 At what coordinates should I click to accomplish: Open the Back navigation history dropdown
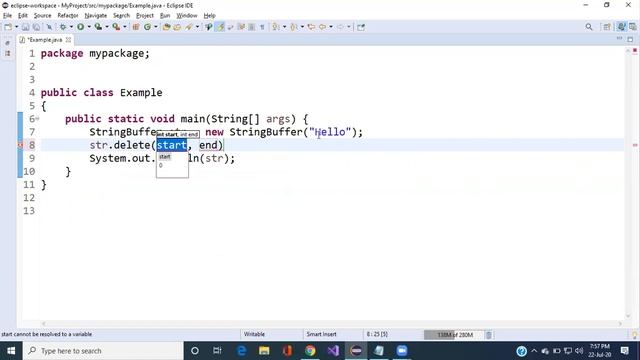331,27
